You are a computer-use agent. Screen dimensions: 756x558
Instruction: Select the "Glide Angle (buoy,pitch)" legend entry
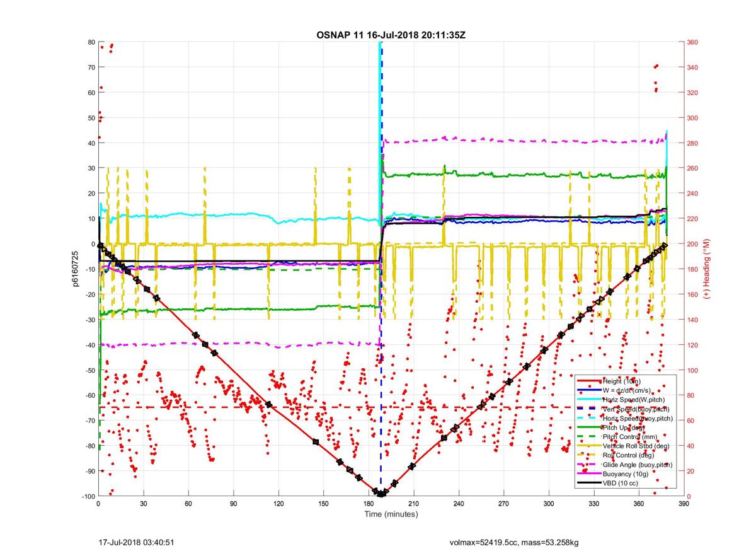pos(637,464)
